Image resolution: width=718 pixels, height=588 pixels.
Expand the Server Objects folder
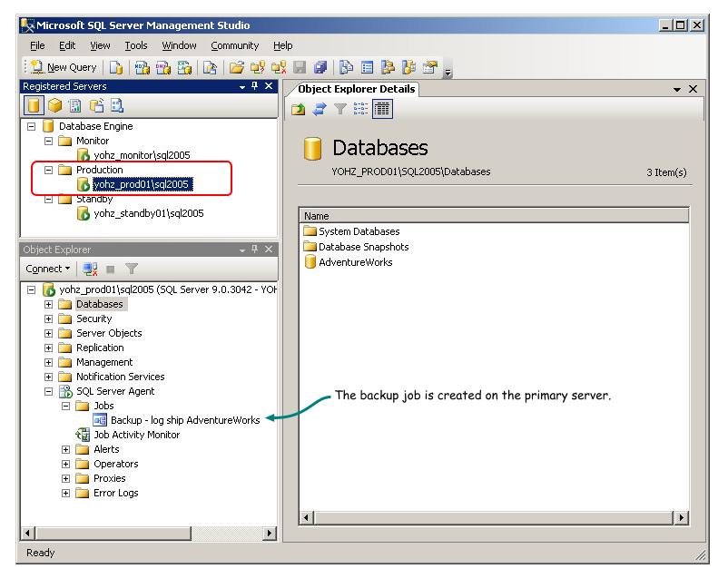48,334
